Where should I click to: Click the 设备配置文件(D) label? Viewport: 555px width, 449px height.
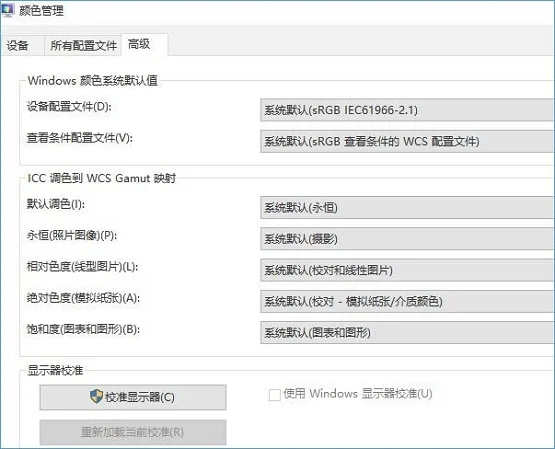[69, 107]
